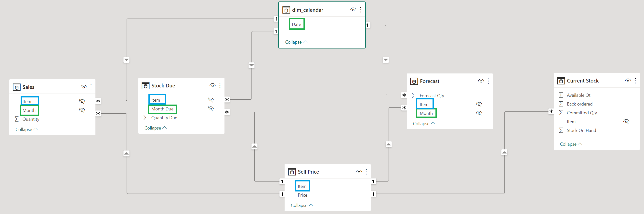Select filter arrow on Stock Due to Sell Price relationship
Screen dimensions: 644x214
coord(254,146)
